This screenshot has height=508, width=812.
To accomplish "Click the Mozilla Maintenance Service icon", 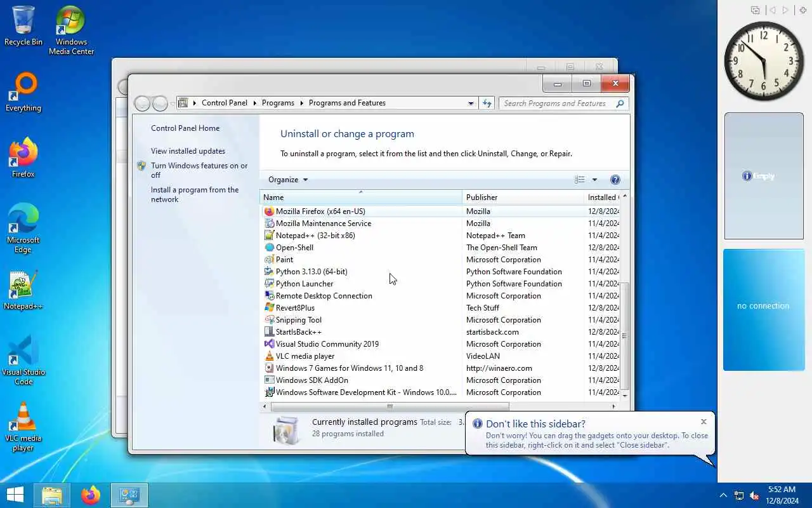I will [x=269, y=224].
